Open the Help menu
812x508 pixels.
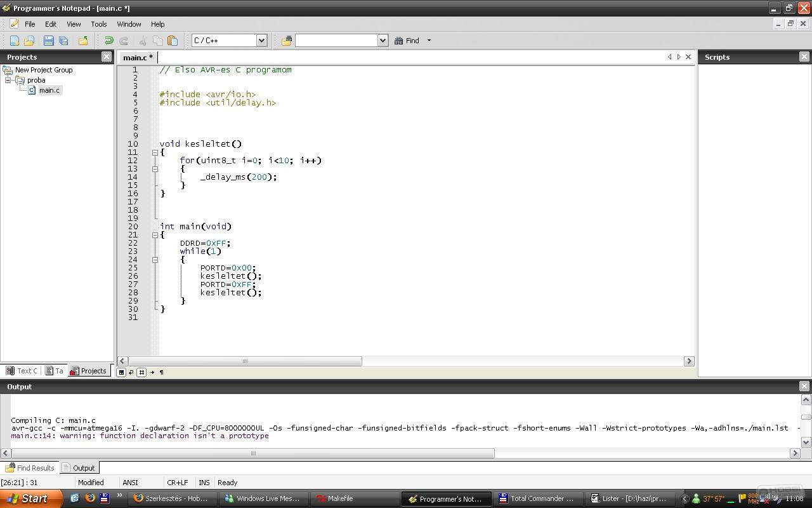tap(157, 24)
